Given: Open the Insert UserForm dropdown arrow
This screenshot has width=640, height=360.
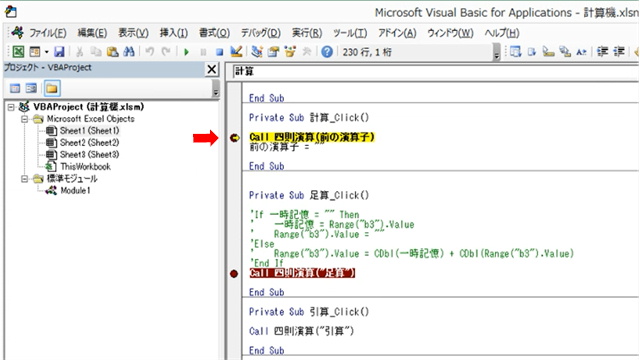Looking at the screenshot, I should 46,52.
